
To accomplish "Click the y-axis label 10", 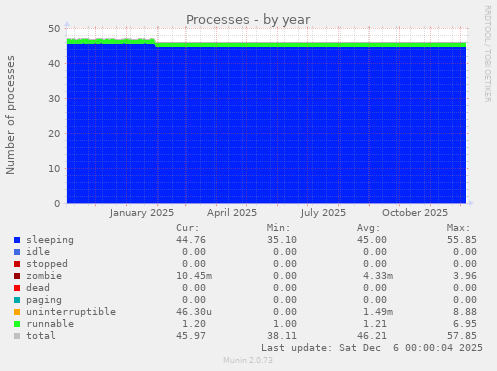I will point(54,169).
